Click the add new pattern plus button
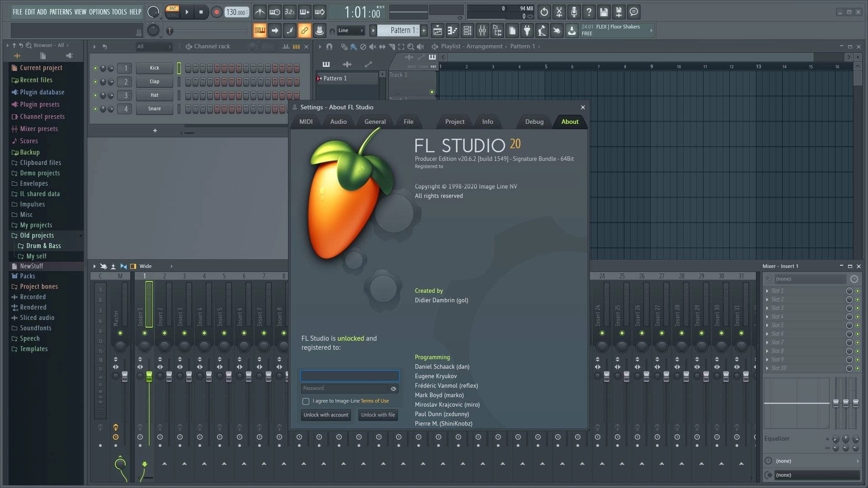This screenshot has width=868, height=488. click(424, 31)
